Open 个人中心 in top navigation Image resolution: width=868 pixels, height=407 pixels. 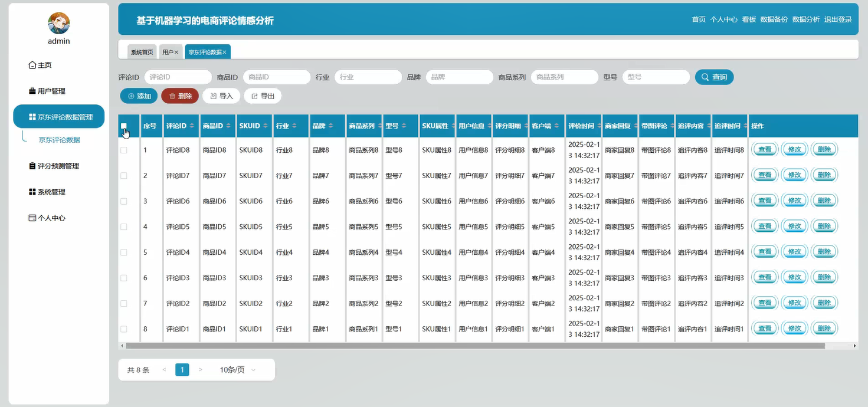723,19
